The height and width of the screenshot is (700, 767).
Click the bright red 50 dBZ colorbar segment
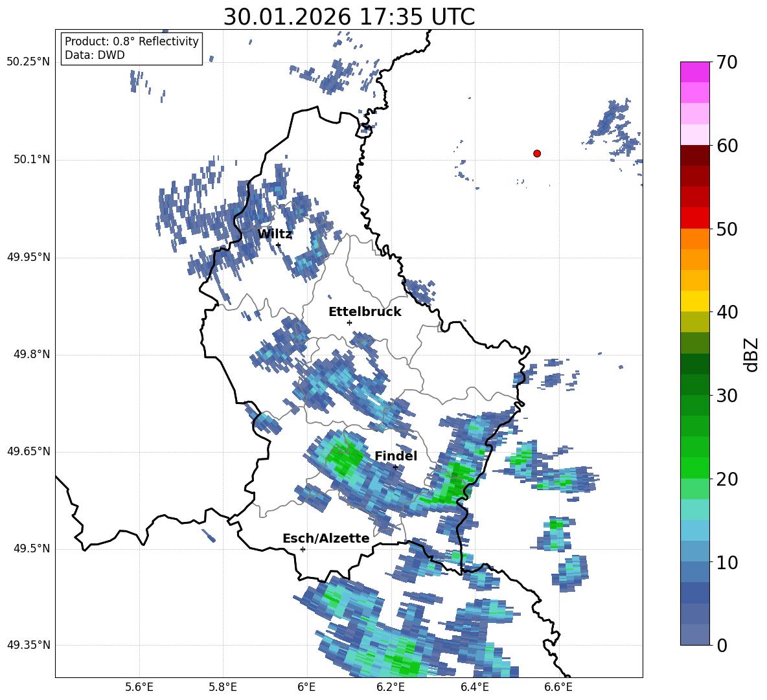pos(694,218)
